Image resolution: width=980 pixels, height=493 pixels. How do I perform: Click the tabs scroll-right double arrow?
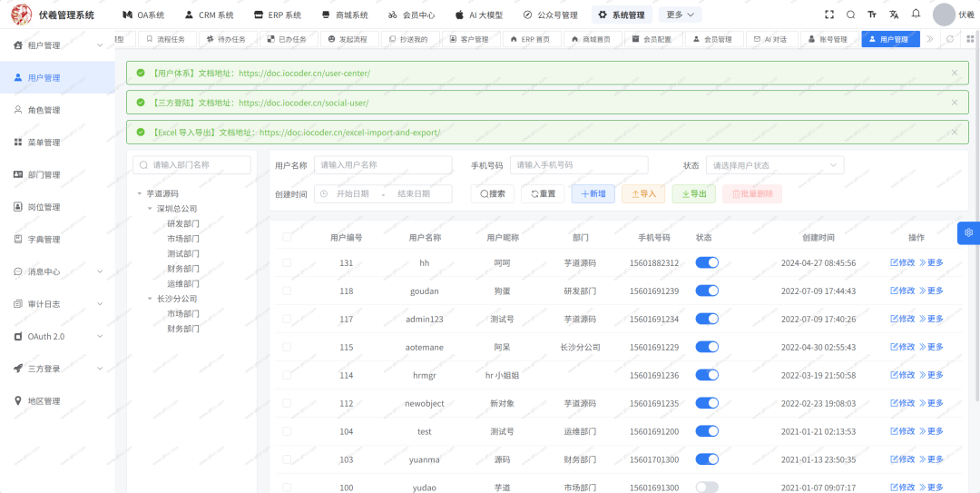click(x=930, y=39)
